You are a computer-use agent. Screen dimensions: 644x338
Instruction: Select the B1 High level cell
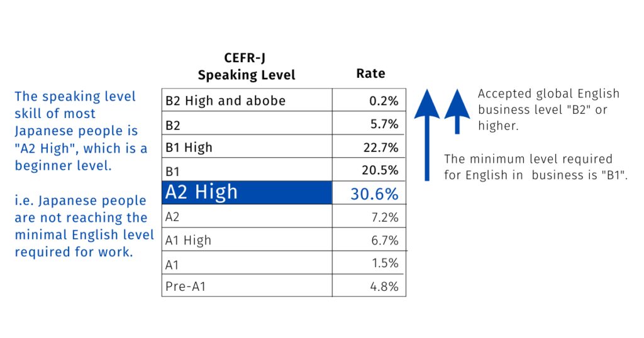coord(189,148)
